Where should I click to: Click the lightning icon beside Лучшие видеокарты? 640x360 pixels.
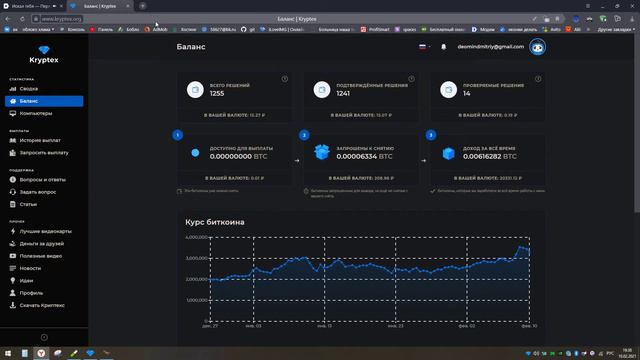point(13,231)
